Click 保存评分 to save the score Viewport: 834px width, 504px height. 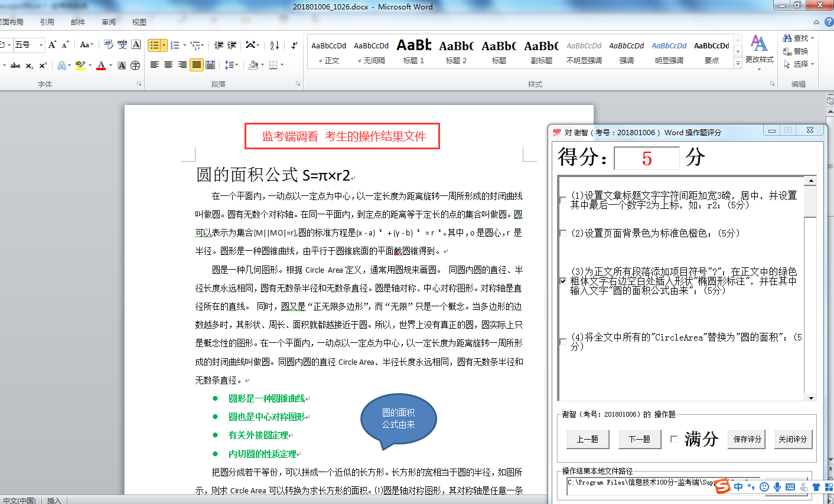pos(747,439)
